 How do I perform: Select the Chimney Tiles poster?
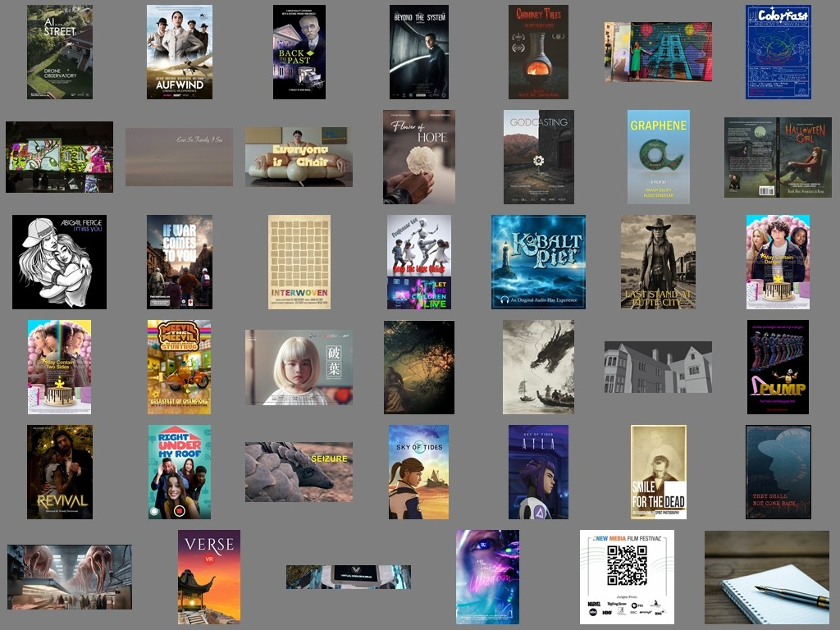pyautogui.click(x=538, y=52)
